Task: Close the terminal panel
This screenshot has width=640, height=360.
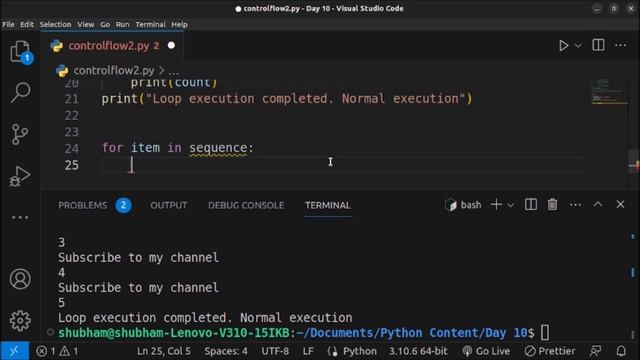Action: 620,204
